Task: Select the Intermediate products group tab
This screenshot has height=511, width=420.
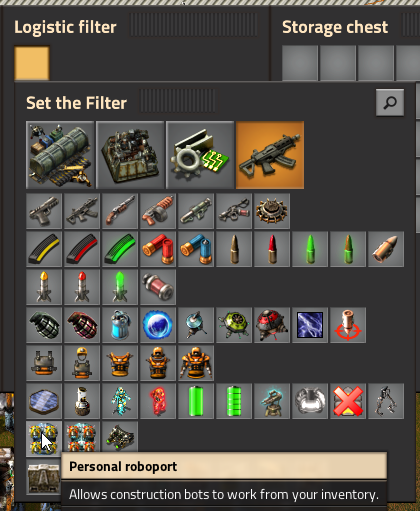Action: pos(200,155)
